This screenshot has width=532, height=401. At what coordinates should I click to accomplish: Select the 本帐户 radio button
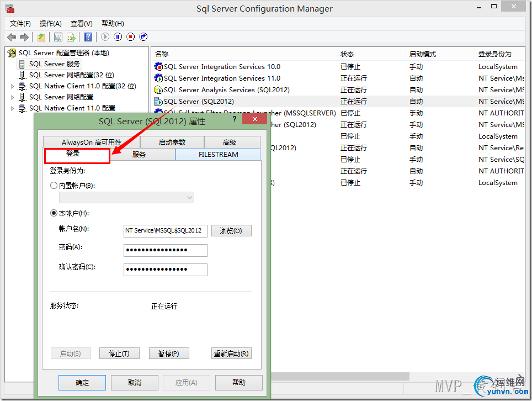coord(54,213)
